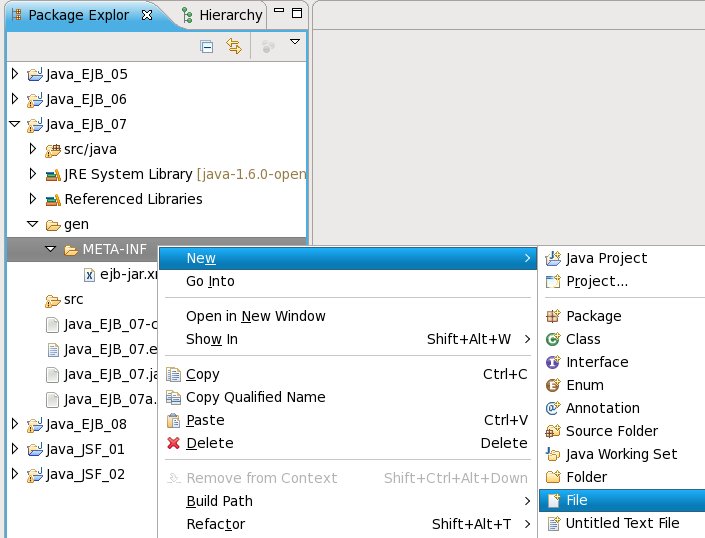Collapse the gen folder
The height and width of the screenshot is (538, 705).
tap(32, 223)
